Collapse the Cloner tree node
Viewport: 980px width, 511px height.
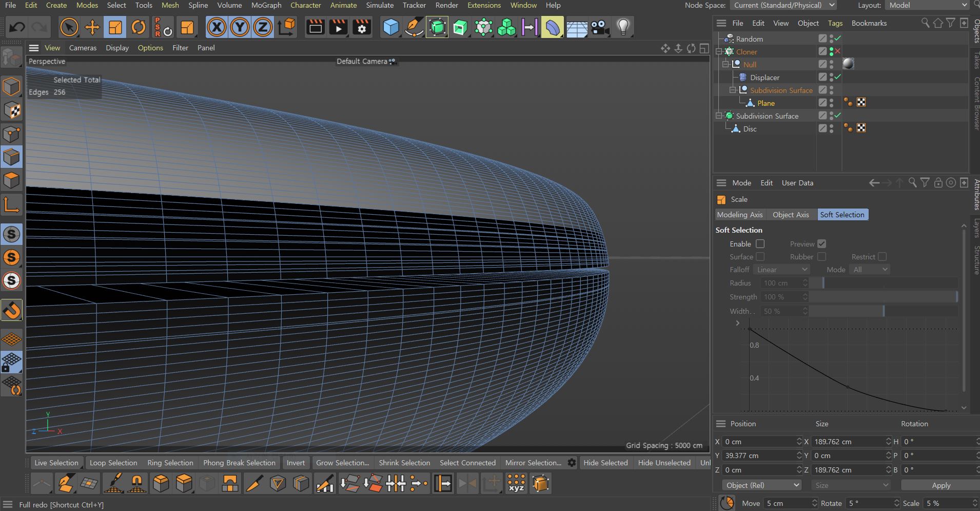(x=719, y=51)
